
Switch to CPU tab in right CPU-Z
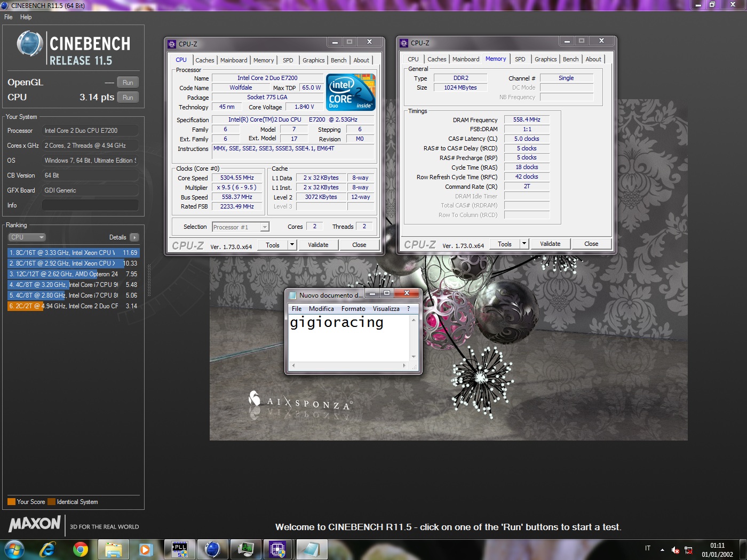coord(413,59)
